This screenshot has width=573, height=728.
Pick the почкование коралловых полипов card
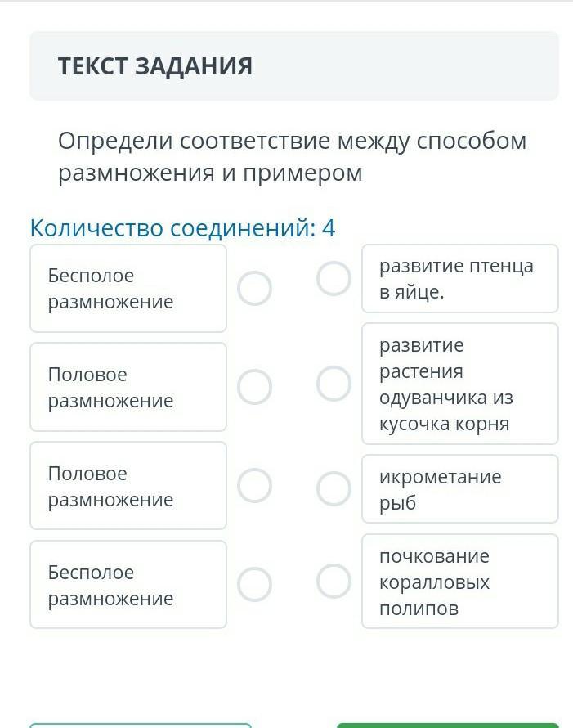coord(459,582)
